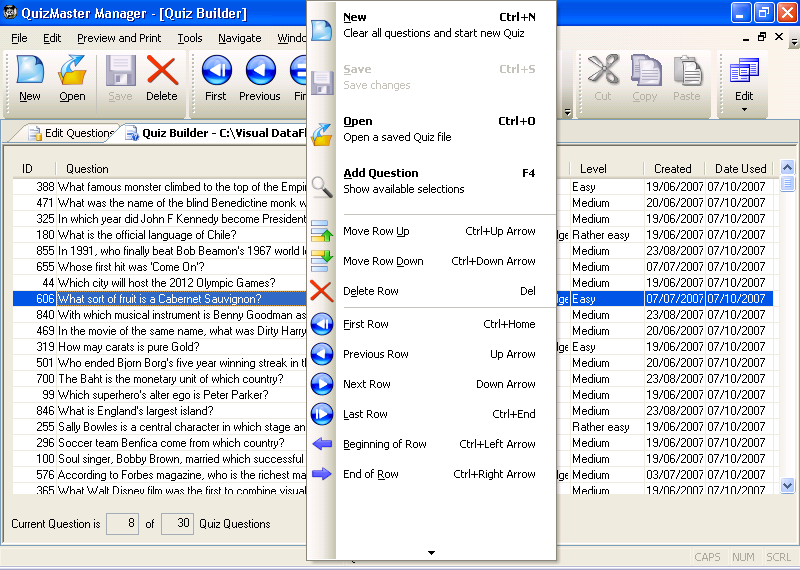This screenshot has height=570, width=800.
Task: Select row 'How may carats is pure Gold?'
Action: point(129,347)
